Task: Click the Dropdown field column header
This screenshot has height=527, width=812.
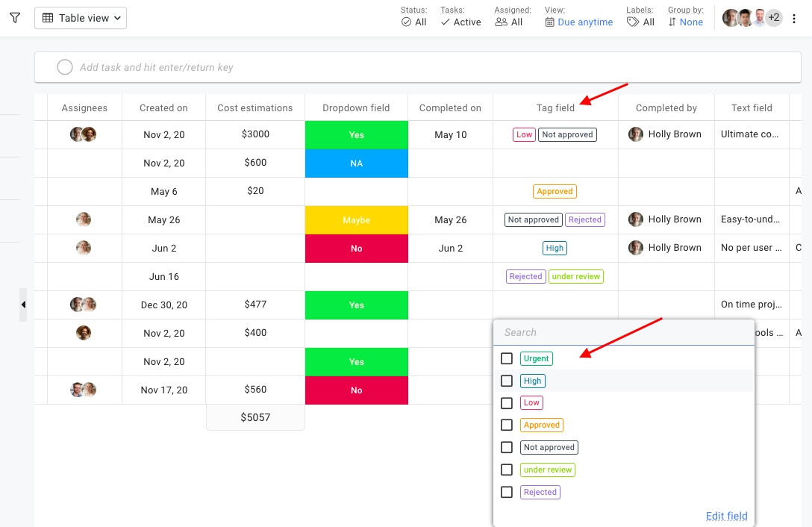Action: (356, 107)
